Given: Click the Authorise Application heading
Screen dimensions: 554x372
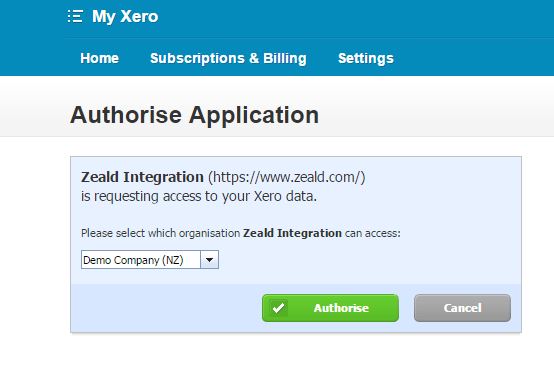Looking at the screenshot, I should click(x=194, y=115).
